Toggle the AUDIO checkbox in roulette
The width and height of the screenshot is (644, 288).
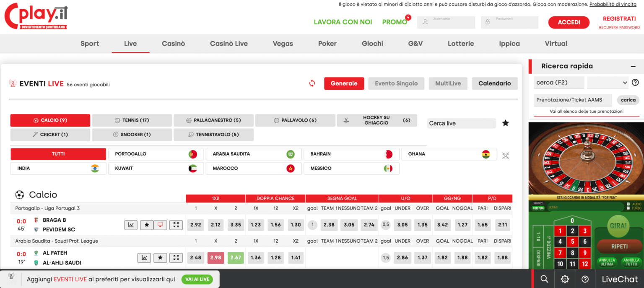(x=628, y=204)
